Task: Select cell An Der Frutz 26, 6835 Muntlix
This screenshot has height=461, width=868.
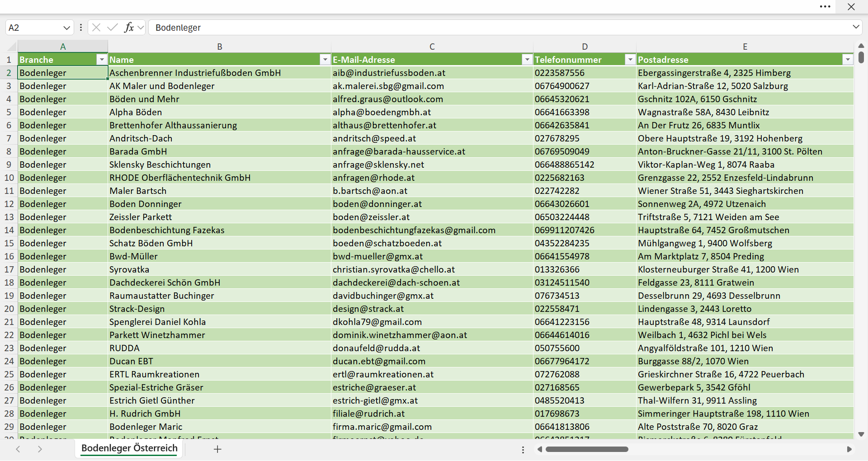Action: click(745, 125)
